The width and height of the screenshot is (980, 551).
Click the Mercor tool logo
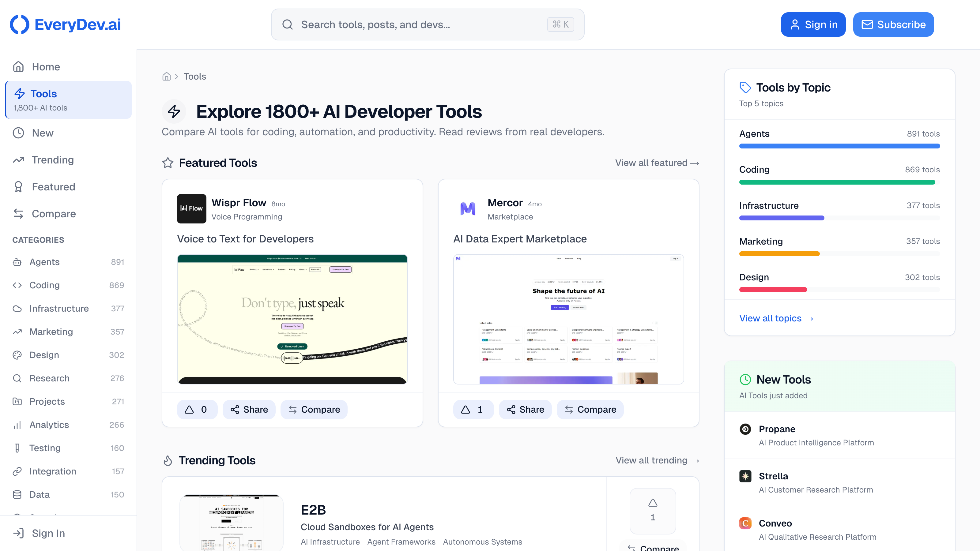(468, 208)
